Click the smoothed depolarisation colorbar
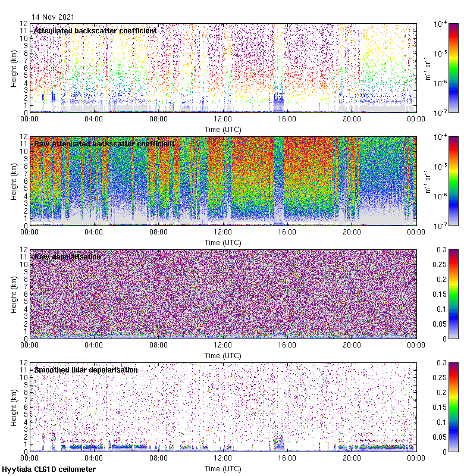The height and width of the screenshot is (476, 464). pyautogui.click(x=437, y=406)
